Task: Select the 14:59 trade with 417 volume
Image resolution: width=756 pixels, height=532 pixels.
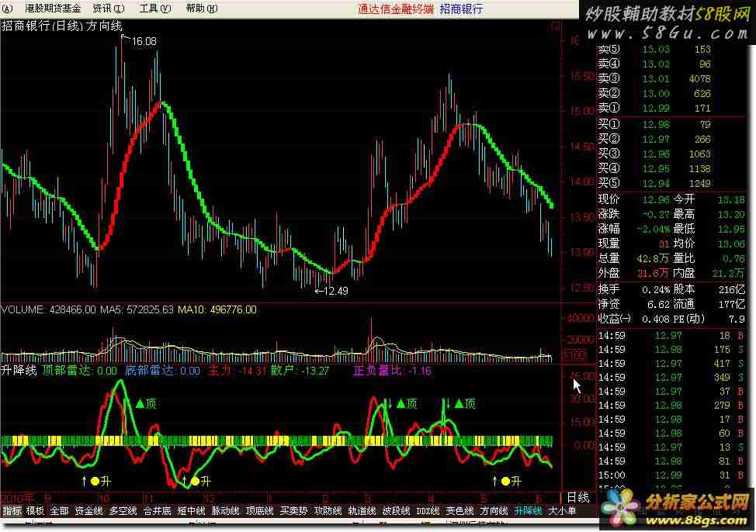Action: click(x=671, y=364)
